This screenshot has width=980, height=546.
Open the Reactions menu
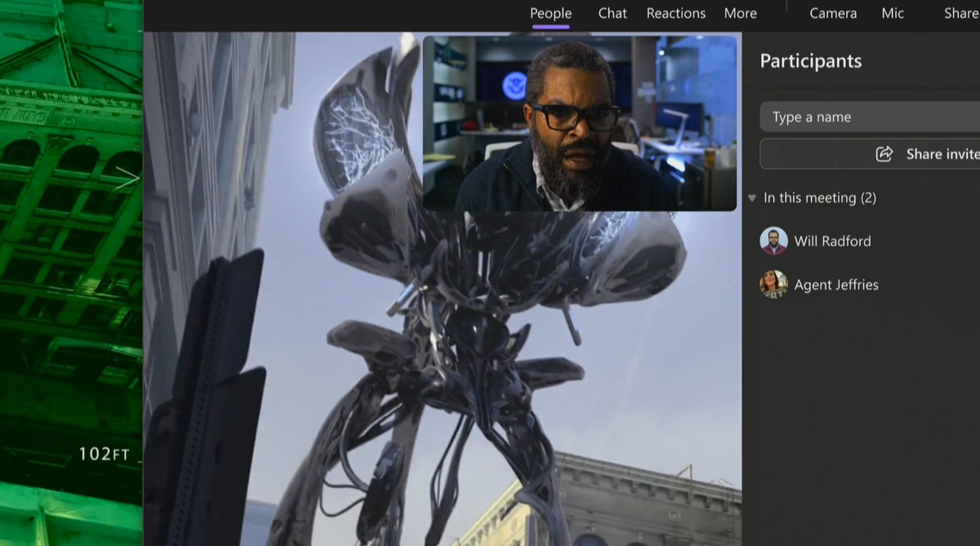point(676,13)
